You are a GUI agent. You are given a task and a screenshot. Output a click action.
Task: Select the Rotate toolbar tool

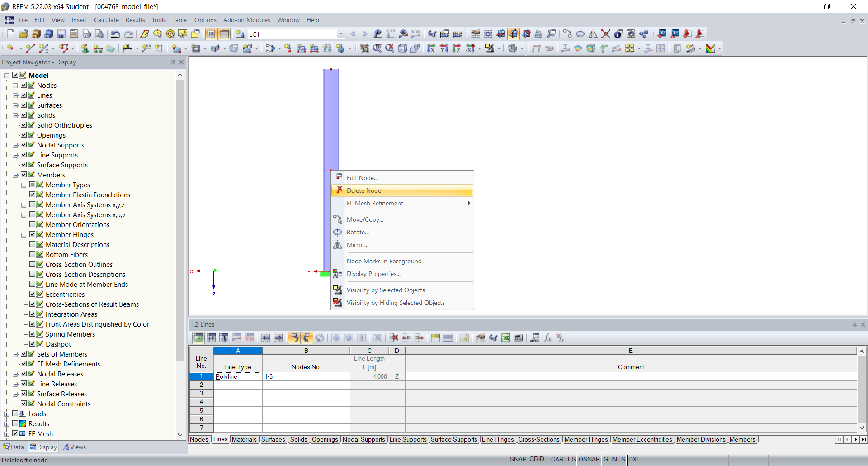pyautogui.click(x=580, y=34)
